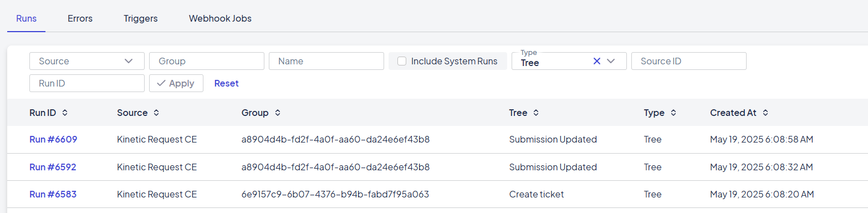Select group ID 6e9157c9-6b07-4376-b94b-fabd7f95a063
This screenshot has height=213, width=868.
point(335,194)
